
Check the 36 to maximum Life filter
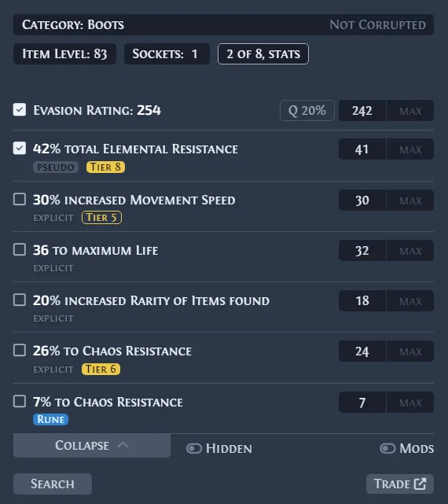click(x=20, y=249)
